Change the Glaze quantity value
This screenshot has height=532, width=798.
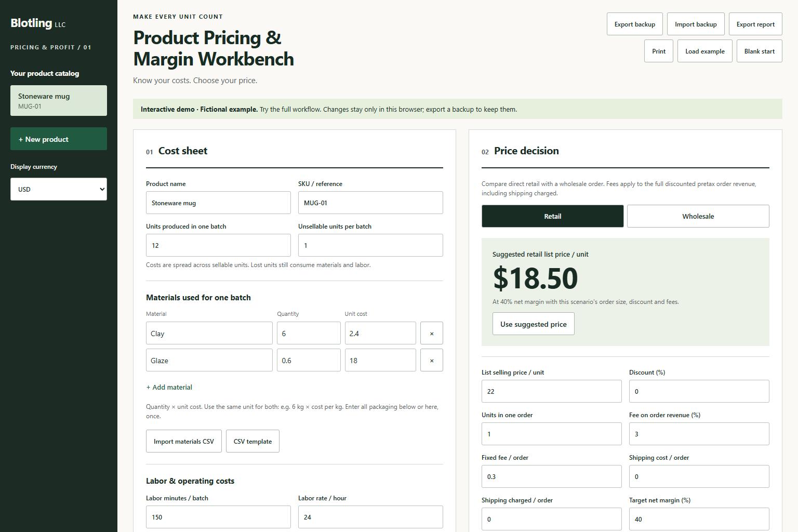click(x=309, y=360)
